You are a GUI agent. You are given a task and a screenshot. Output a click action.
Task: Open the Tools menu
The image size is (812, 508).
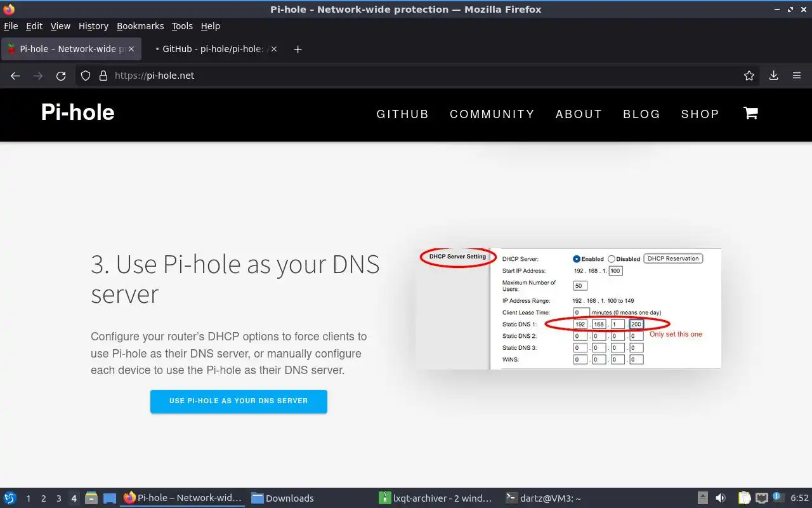(x=182, y=26)
